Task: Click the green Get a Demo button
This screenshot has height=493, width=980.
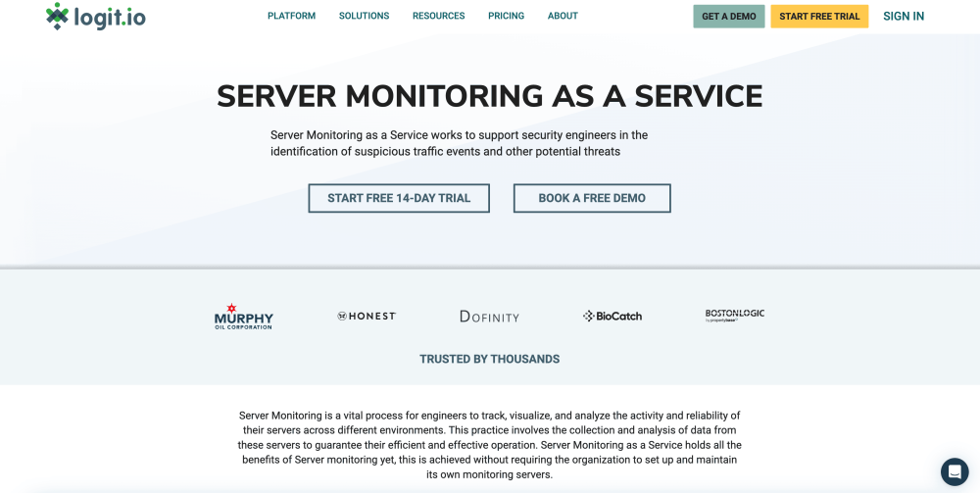Action: (x=728, y=17)
